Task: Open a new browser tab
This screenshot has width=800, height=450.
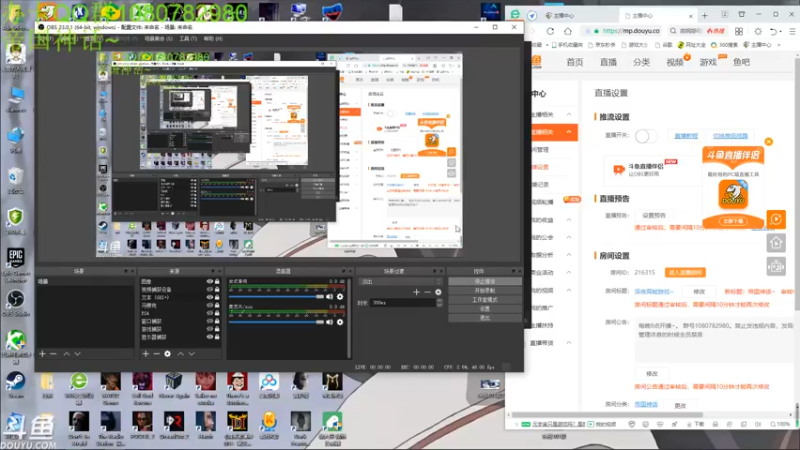Action: [x=705, y=15]
